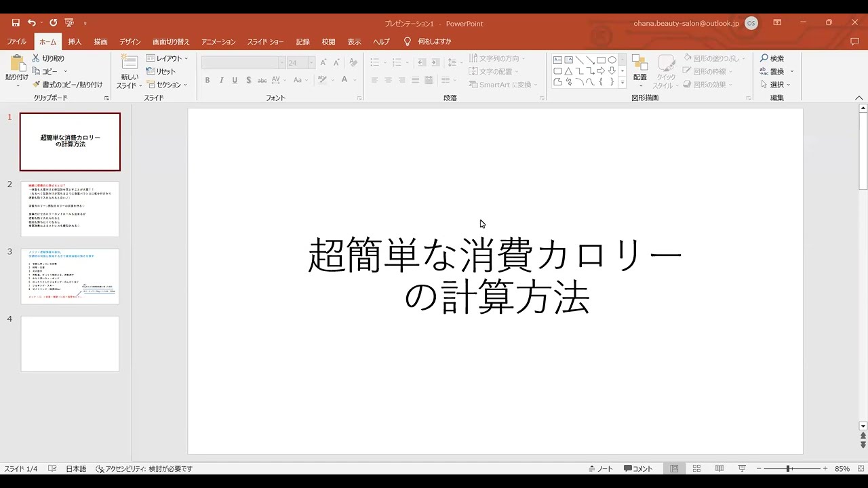The image size is (868, 488).
Task: Open the コピー dropdown arrow
Action: pos(66,71)
